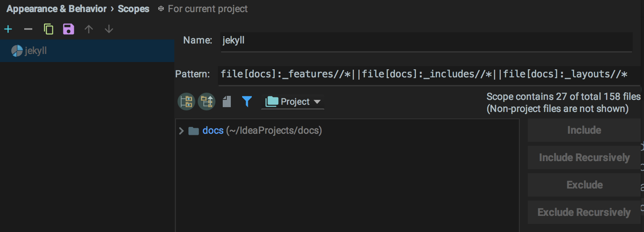Move the scope down with the arrow icon

(x=109, y=29)
